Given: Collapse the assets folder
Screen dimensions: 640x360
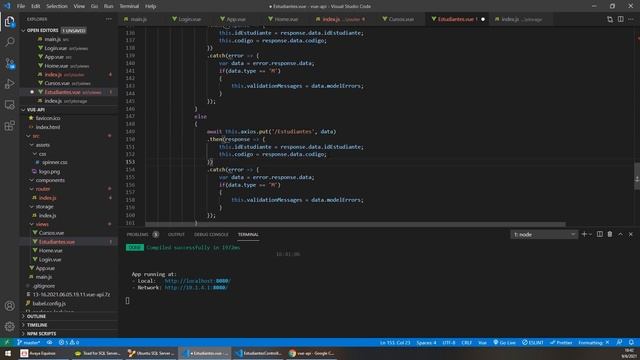Looking at the screenshot, I should (x=42, y=145).
